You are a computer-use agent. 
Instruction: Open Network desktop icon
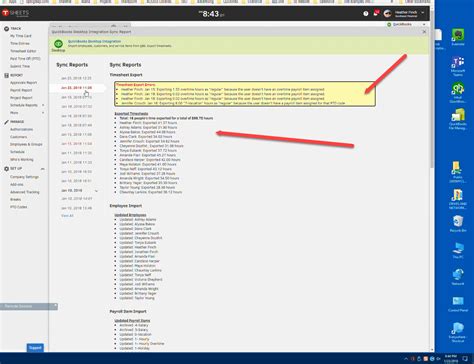[x=458, y=277]
